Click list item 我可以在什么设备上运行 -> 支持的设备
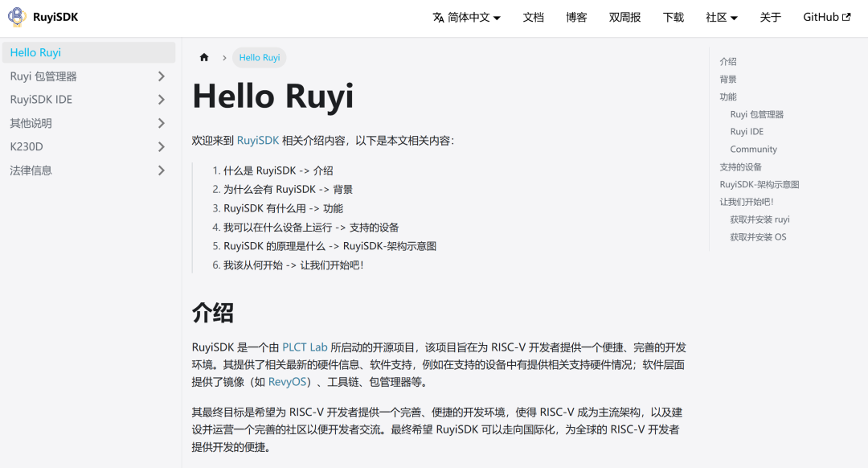The width and height of the screenshot is (868, 468). (x=311, y=228)
